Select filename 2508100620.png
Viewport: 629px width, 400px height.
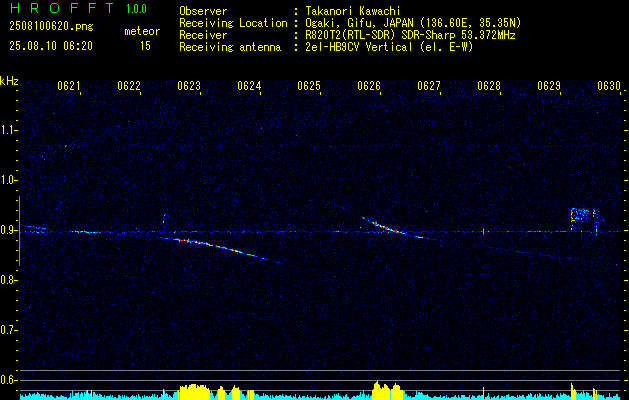(51, 27)
